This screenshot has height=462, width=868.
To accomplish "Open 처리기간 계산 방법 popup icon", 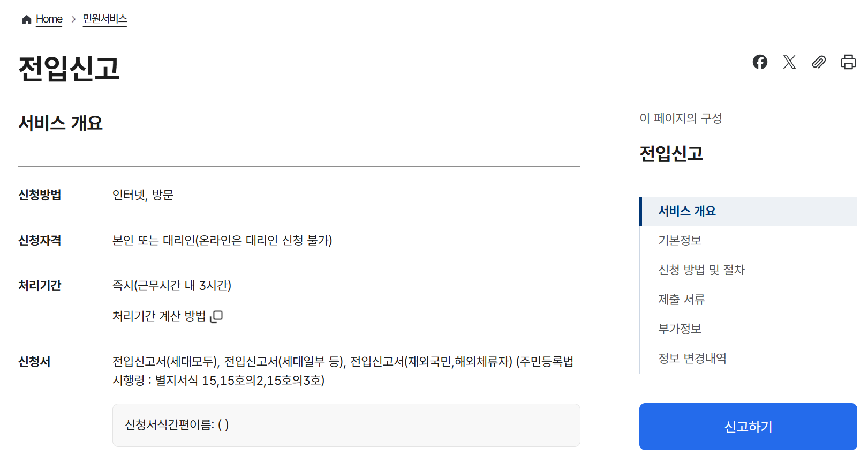I will pyautogui.click(x=216, y=316).
